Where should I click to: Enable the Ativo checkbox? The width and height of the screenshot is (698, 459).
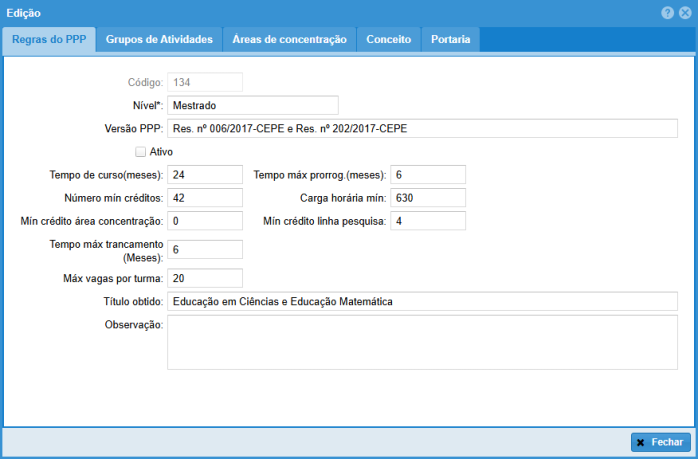[141, 152]
